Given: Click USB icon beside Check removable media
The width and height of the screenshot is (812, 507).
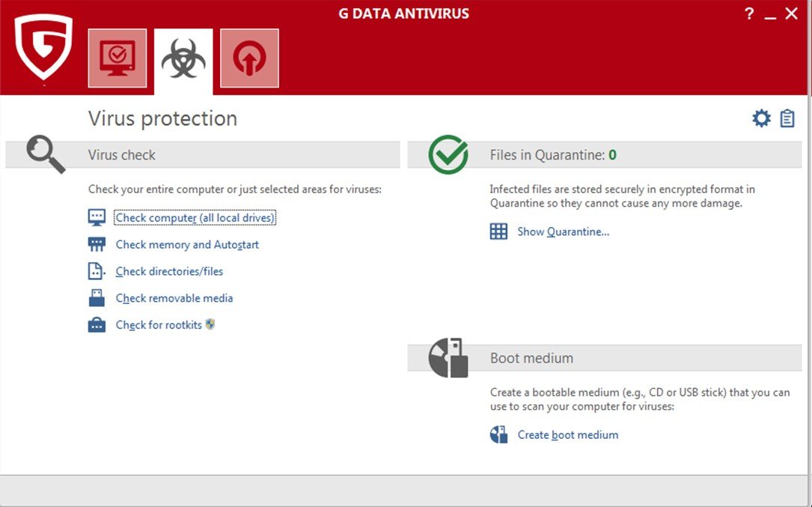Looking at the screenshot, I should tap(97, 297).
